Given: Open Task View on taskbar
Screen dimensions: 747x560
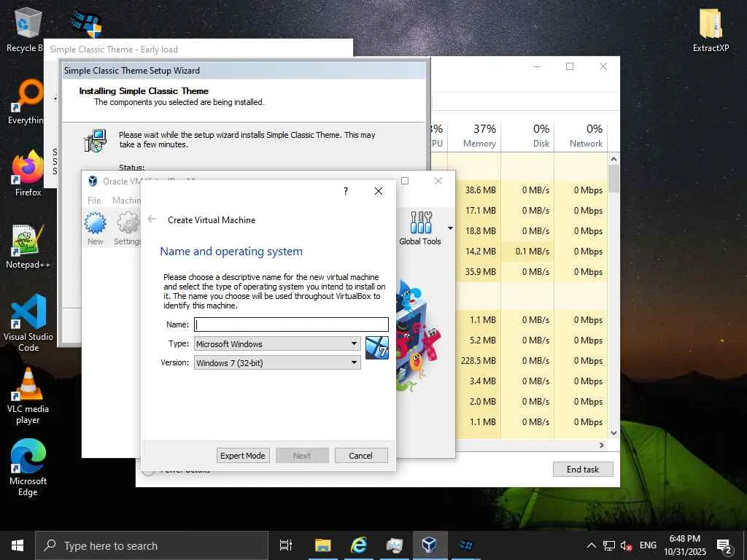Looking at the screenshot, I should coord(286,545).
